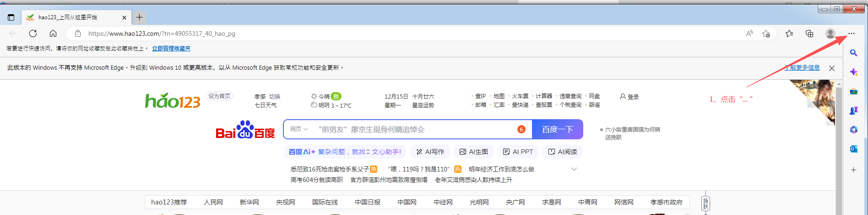Screen dimensions: 868x215
Task: Add this page to favorites star
Action: (x=766, y=33)
